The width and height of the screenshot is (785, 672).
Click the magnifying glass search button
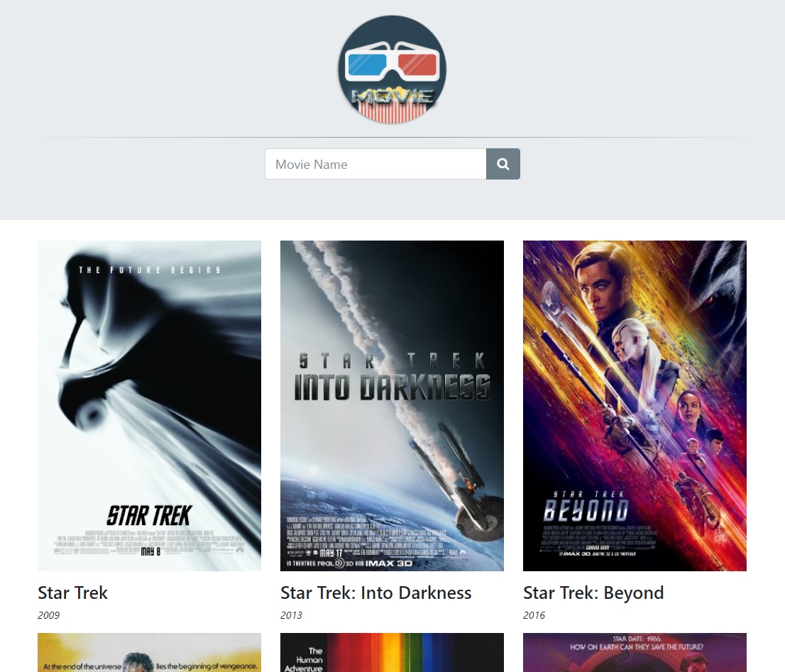503,164
